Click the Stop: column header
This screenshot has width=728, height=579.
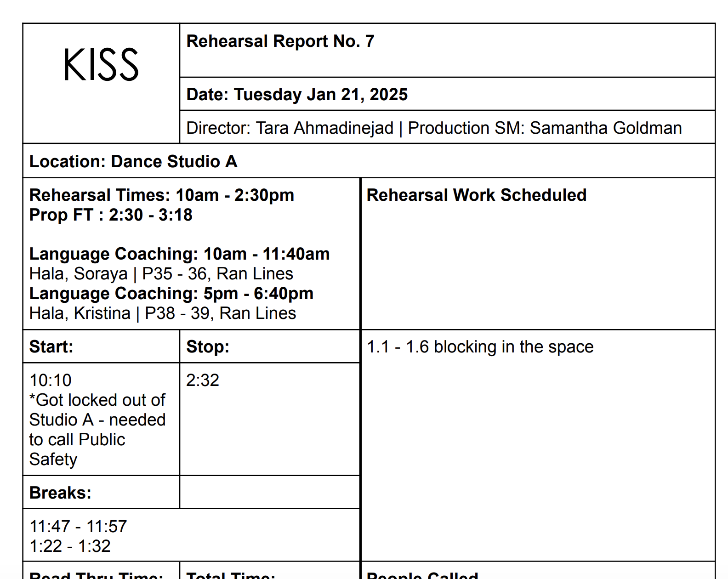270,346
